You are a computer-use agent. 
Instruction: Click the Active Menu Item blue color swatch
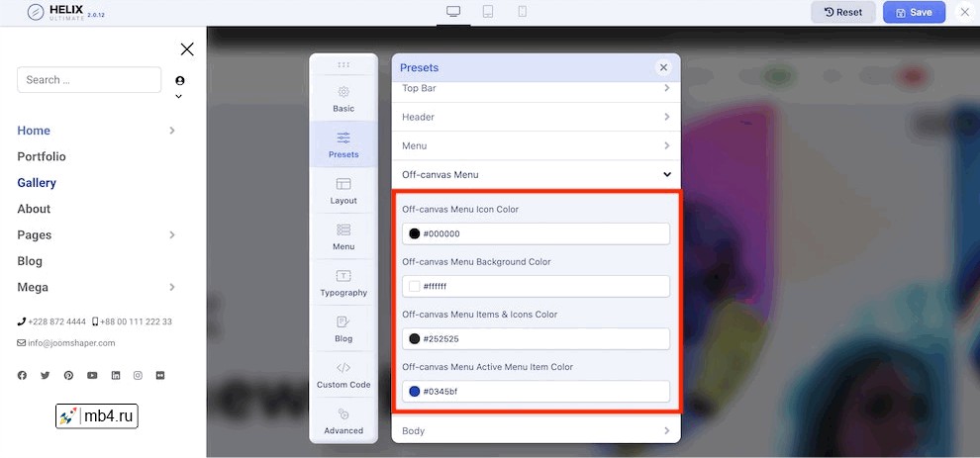coord(415,392)
